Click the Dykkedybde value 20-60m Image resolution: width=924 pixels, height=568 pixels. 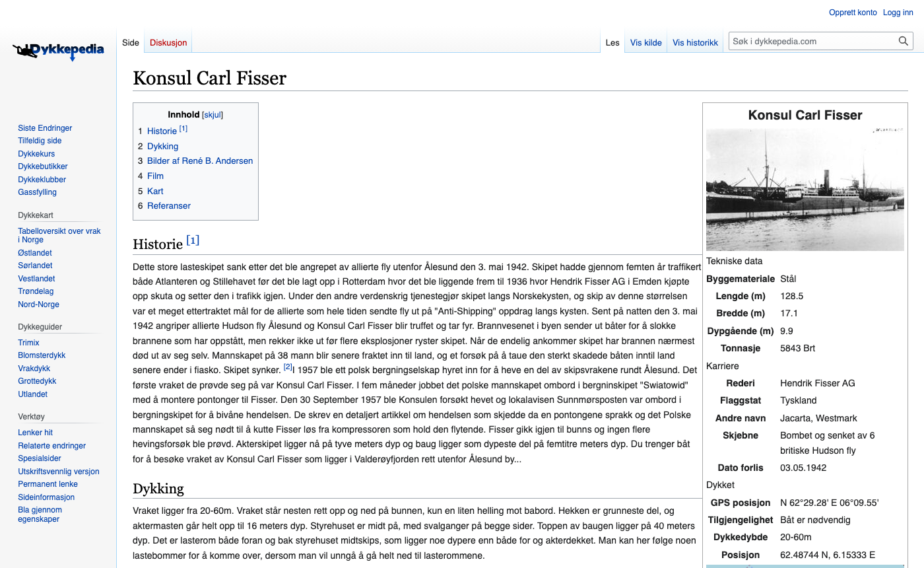(796, 537)
